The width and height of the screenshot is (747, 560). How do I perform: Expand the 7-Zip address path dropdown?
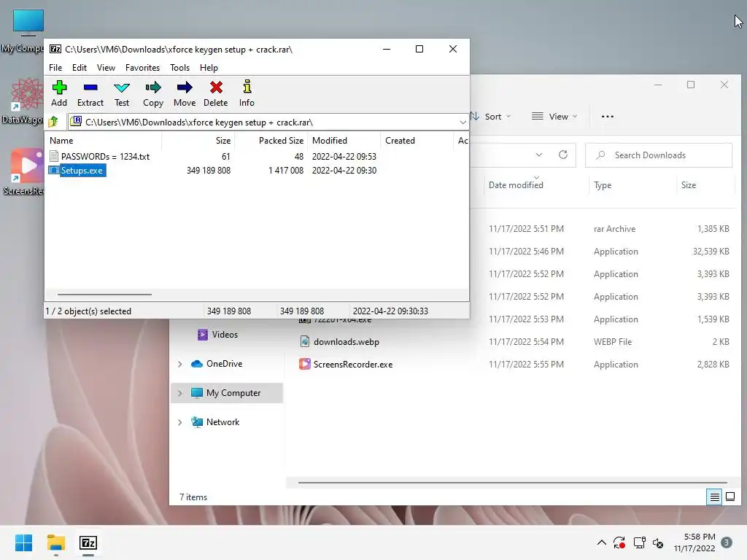click(x=462, y=122)
